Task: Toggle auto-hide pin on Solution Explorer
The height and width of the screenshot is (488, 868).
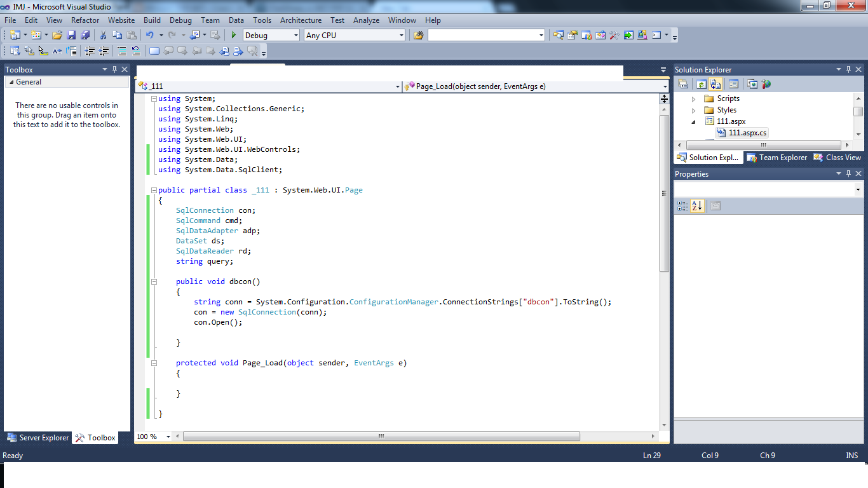Action: coord(848,69)
